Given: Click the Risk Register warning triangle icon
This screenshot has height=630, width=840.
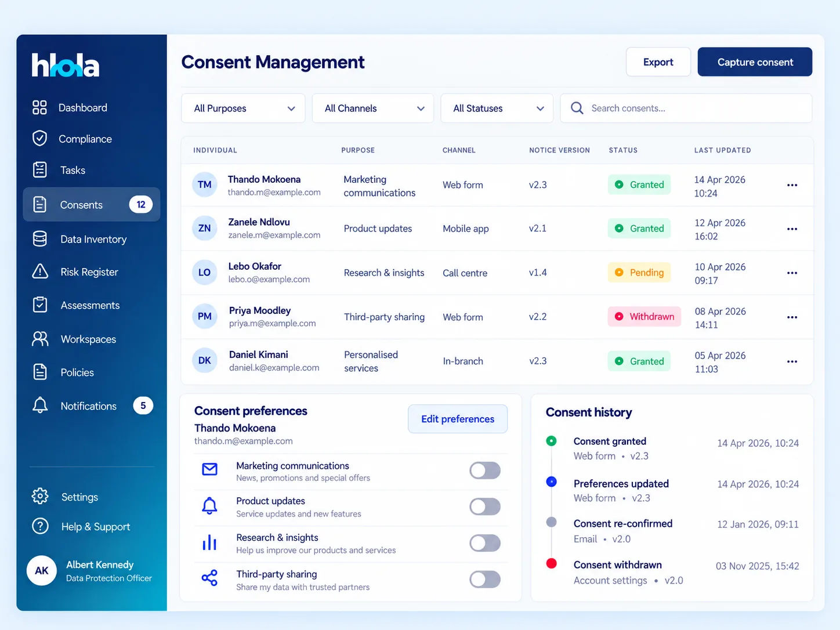Looking at the screenshot, I should pyautogui.click(x=40, y=271).
